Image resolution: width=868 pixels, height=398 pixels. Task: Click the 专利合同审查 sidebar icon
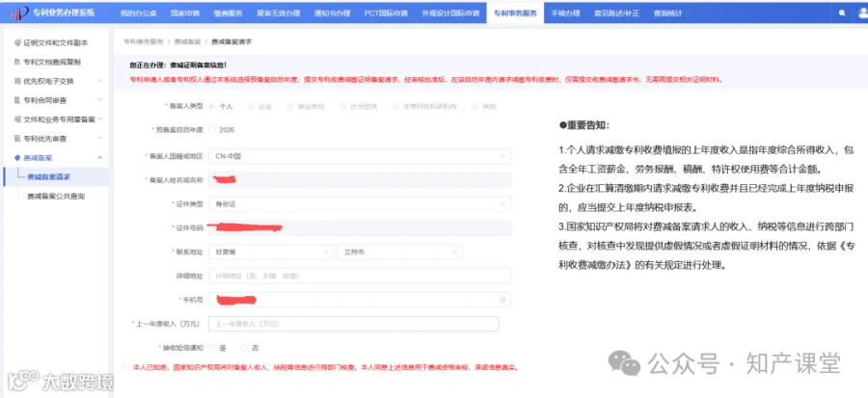(17, 100)
